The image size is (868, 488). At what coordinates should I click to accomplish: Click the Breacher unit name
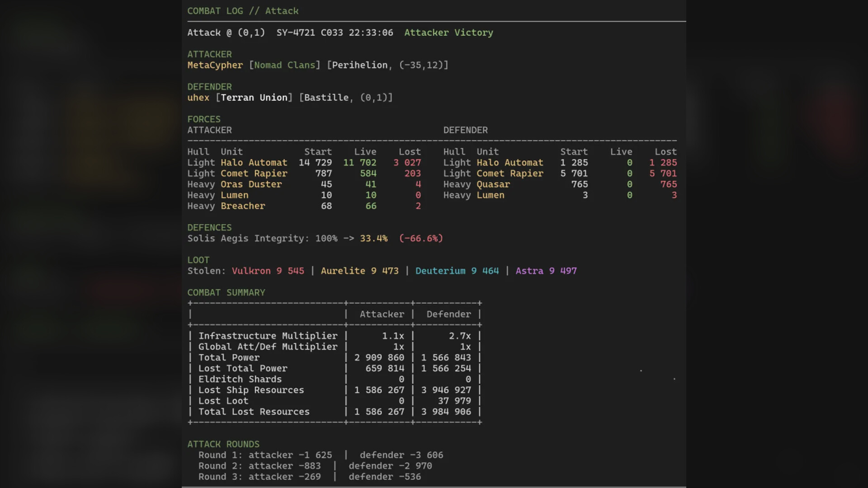pyautogui.click(x=243, y=206)
